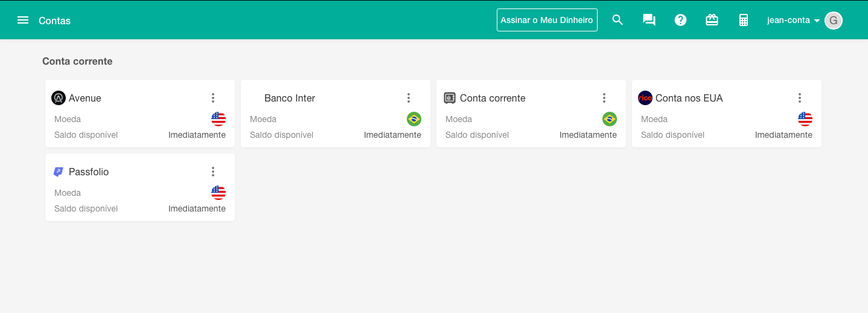Click the Avenue account logo
This screenshot has width=868, height=313.
(x=59, y=98)
